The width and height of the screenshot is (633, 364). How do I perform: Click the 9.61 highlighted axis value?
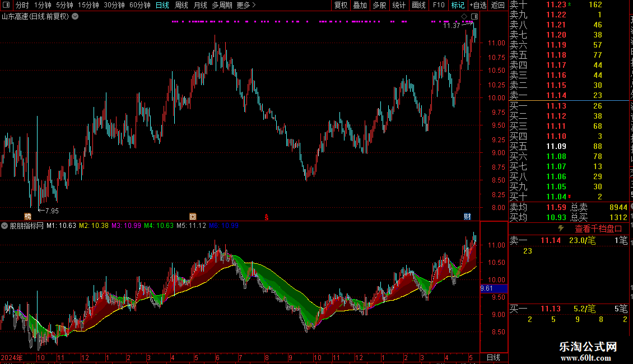[494, 288]
